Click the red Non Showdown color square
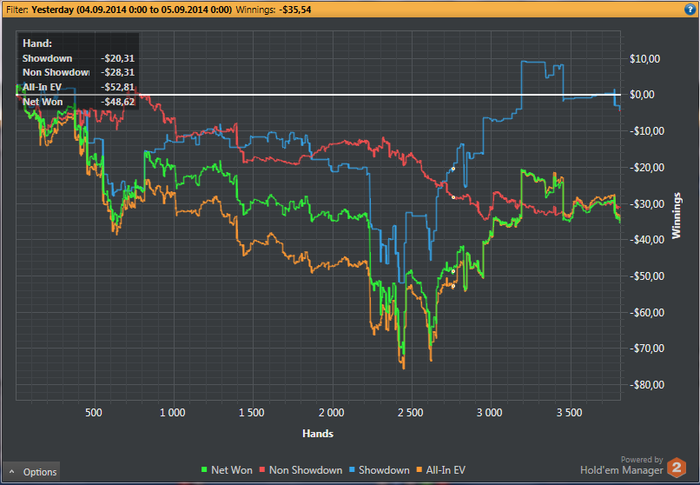 pyautogui.click(x=262, y=470)
